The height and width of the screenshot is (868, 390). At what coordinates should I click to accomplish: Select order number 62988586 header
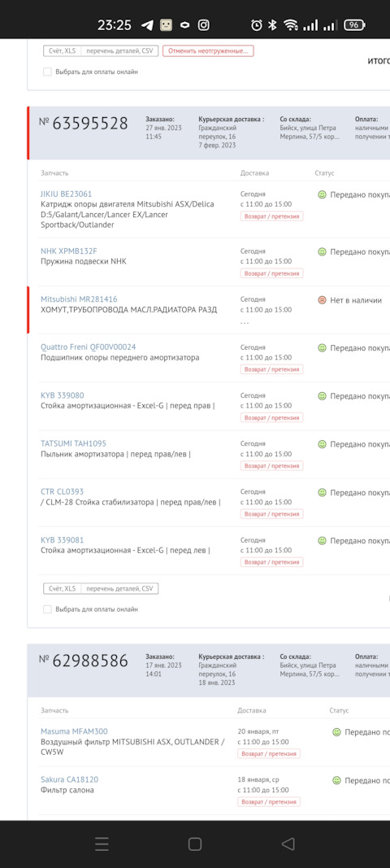tap(84, 661)
